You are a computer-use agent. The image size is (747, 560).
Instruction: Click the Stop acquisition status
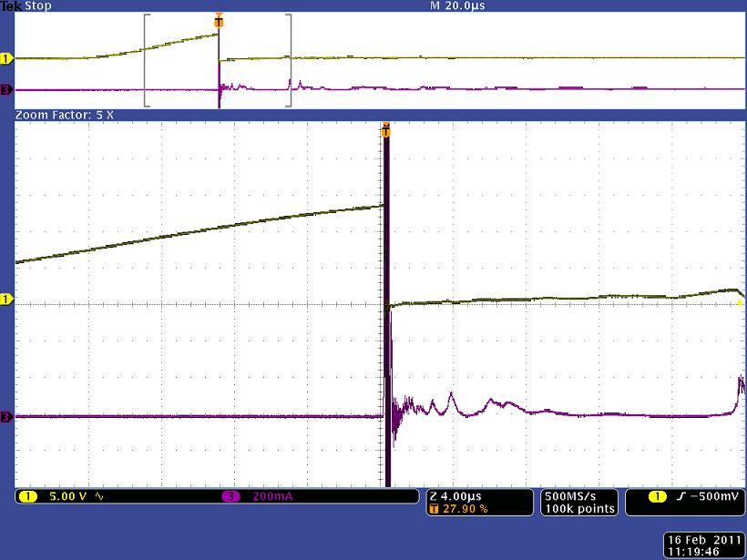coord(37,5)
